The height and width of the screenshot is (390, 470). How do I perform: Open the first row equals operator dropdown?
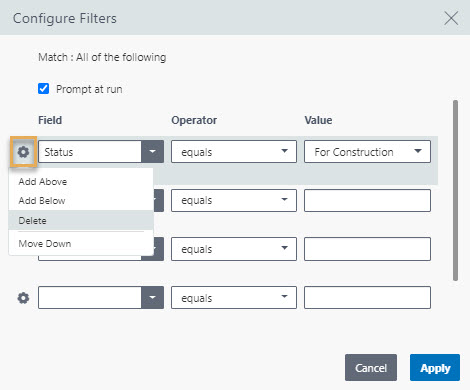pyautogui.click(x=234, y=152)
